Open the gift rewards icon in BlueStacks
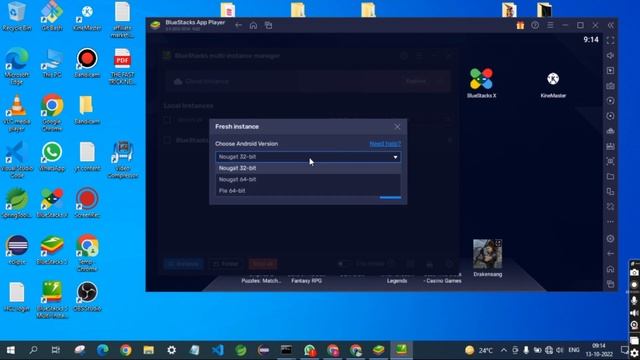 point(520,25)
